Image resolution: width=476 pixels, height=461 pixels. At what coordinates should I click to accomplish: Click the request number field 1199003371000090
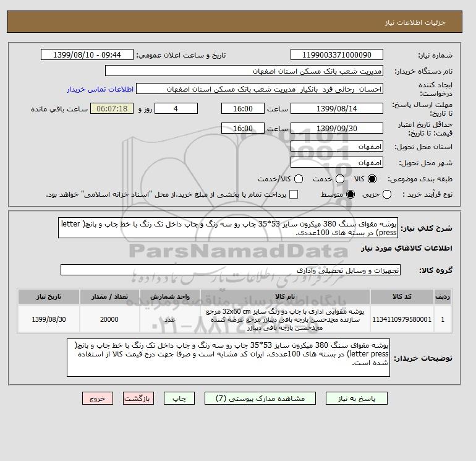click(336, 54)
